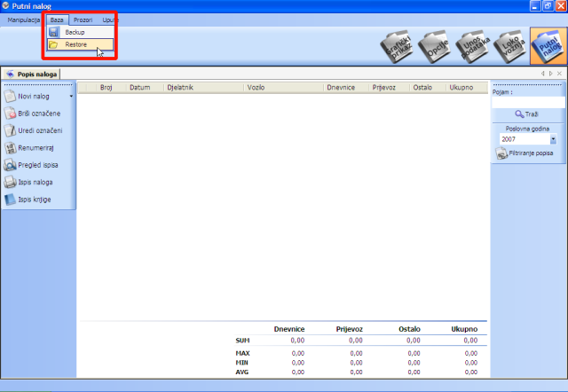Screen dimensions: 568x392
Task: Sort by the Prijevoz column header
Action: (389, 88)
